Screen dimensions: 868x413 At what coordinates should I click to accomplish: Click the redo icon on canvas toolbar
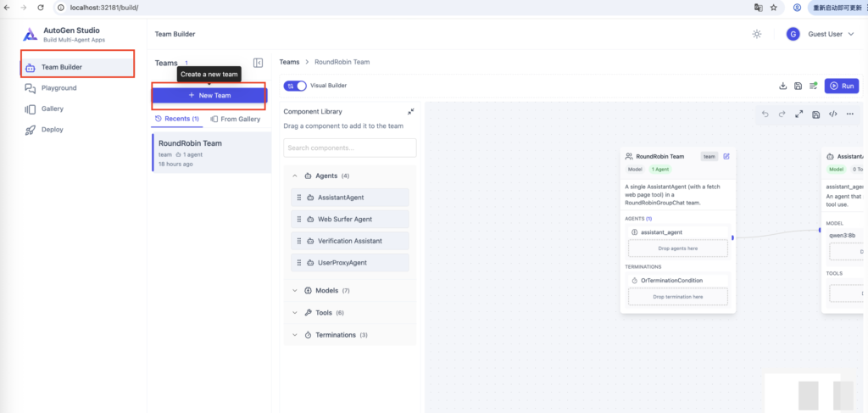pos(782,114)
